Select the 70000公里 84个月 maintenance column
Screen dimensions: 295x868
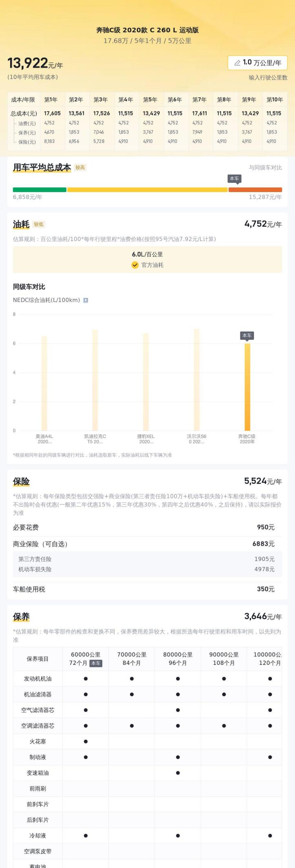coord(132,658)
